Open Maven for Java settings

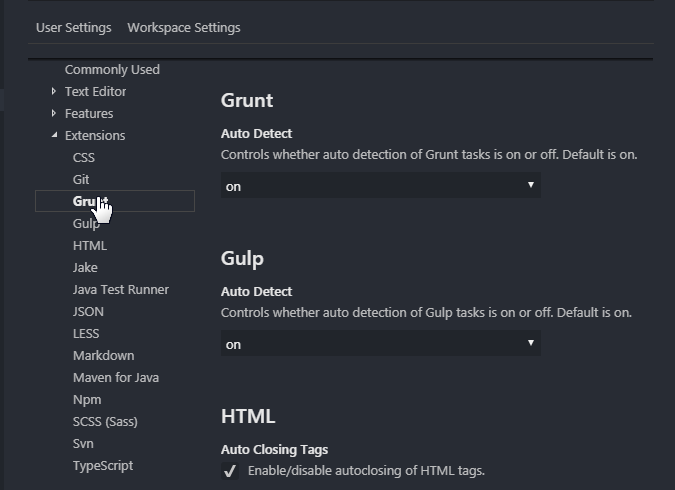116,377
